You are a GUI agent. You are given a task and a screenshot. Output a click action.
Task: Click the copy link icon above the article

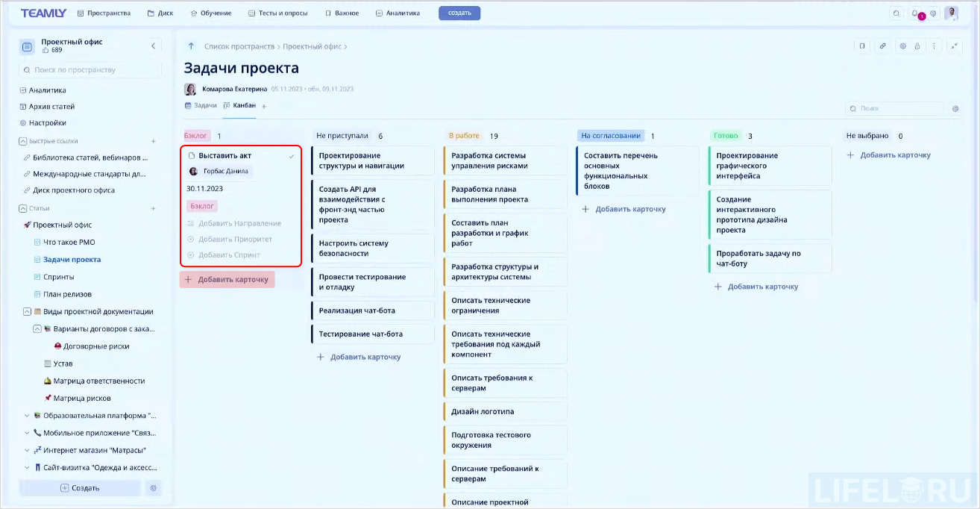pos(882,46)
